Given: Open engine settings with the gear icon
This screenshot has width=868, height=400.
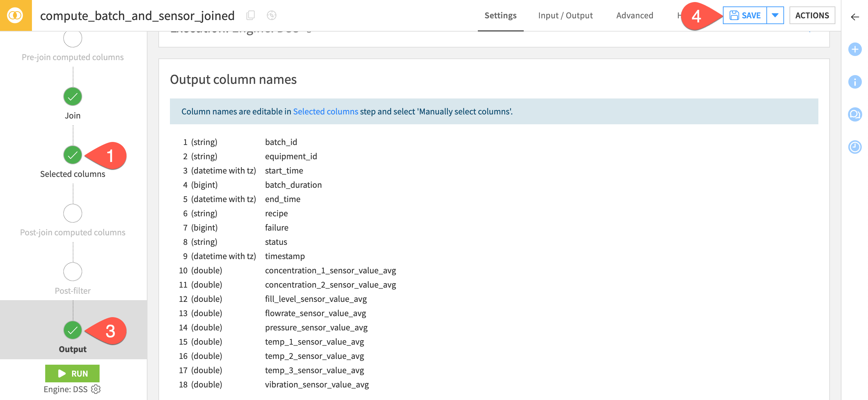Looking at the screenshot, I should (96, 389).
